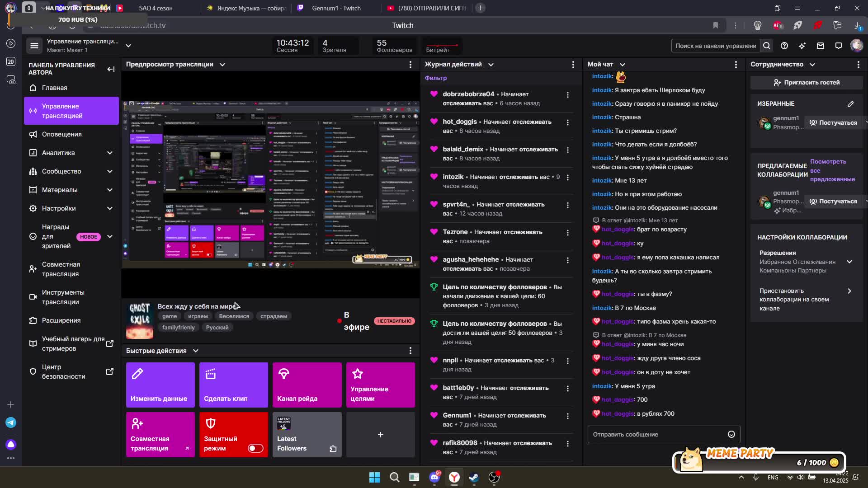
Task: Open Steam from the taskbar
Action: pos(474,477)
